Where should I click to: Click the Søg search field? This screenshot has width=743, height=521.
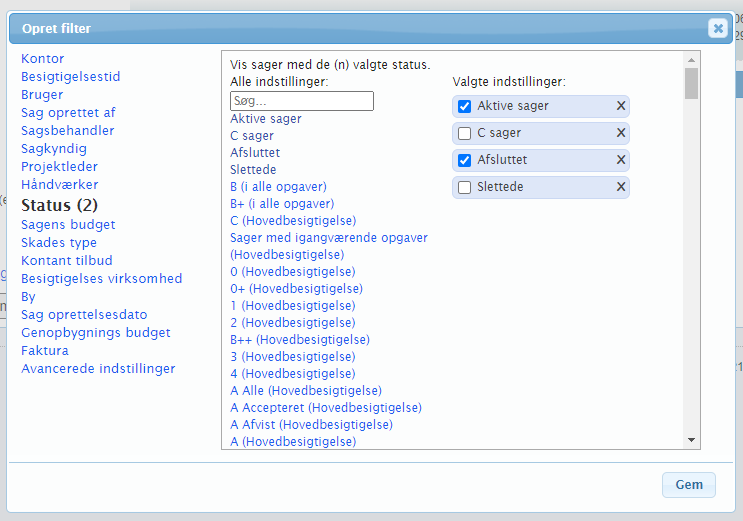pyautogui.click(x=301, y=101)
